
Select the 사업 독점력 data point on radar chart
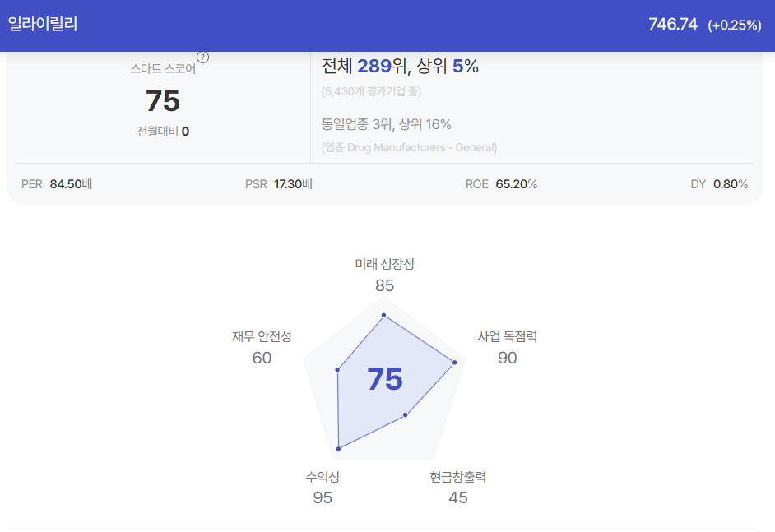(x=455, y=363)
